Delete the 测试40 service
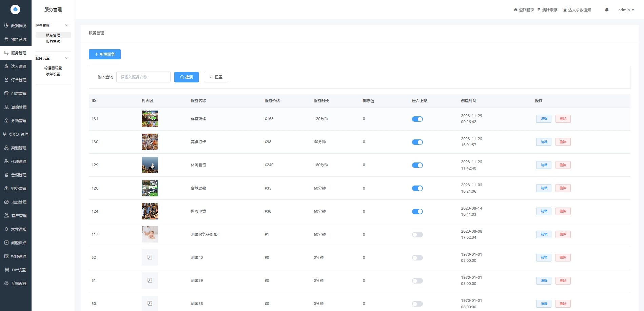Image resolution: width=644 pixels, height=311 pixels. (x=563, y=257)
